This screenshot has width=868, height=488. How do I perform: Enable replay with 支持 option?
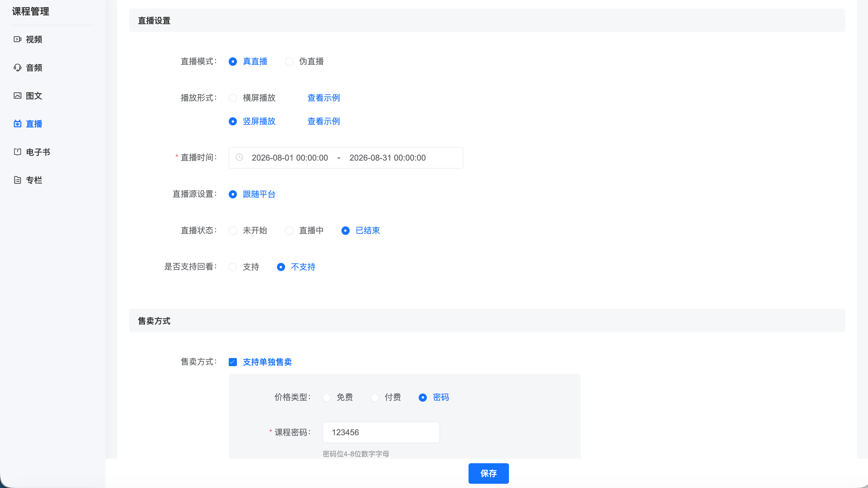[244, 267]
